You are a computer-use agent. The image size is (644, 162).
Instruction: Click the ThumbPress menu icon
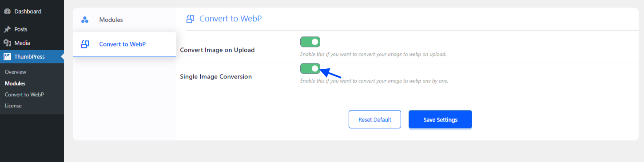click(7, 57)
